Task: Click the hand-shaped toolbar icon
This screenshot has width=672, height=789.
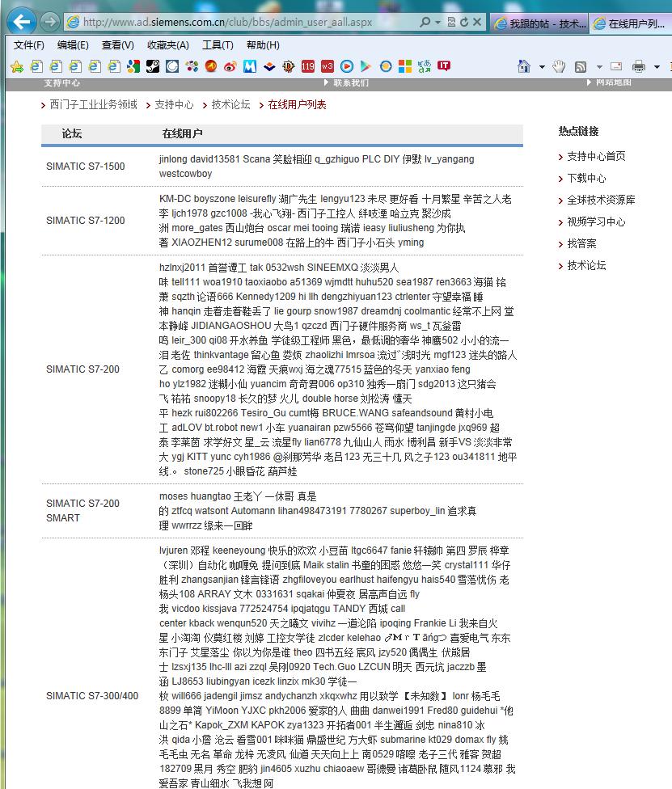Action: pyautogui.click(x=559, y=66)
